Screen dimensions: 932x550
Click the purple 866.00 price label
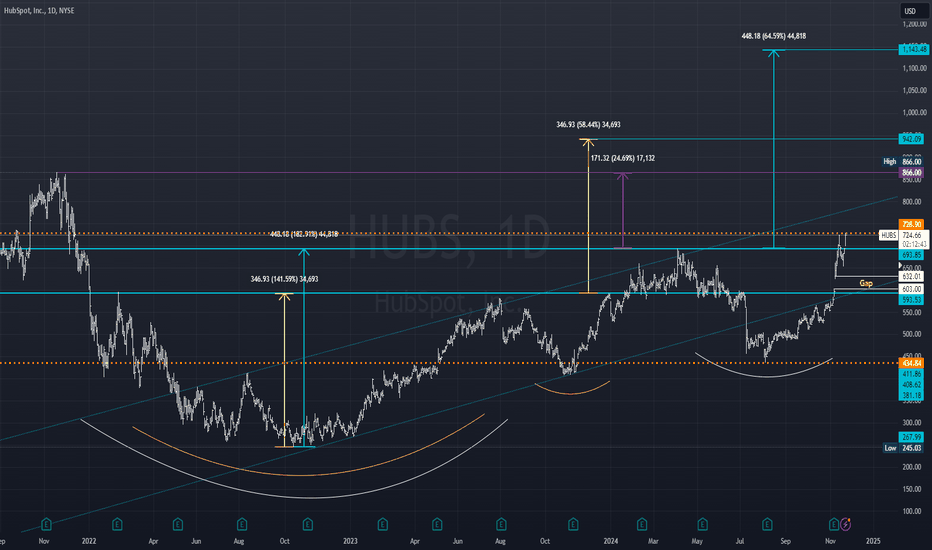point(911,173)
